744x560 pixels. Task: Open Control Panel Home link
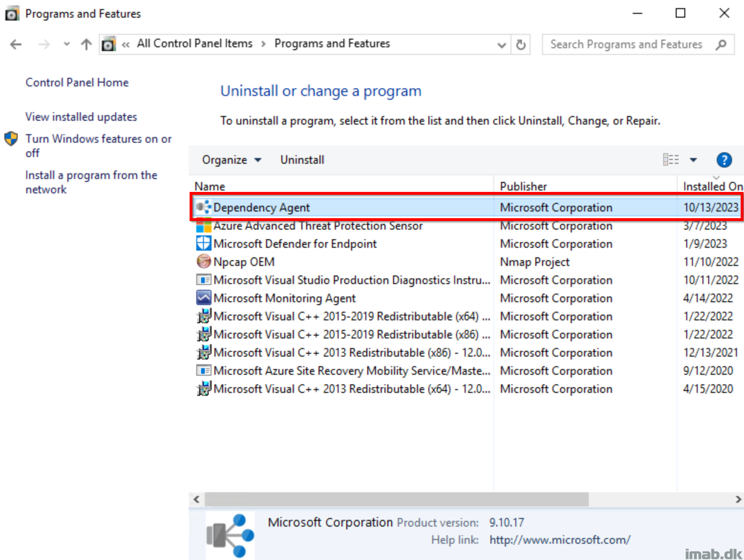[x=77, y=83]
